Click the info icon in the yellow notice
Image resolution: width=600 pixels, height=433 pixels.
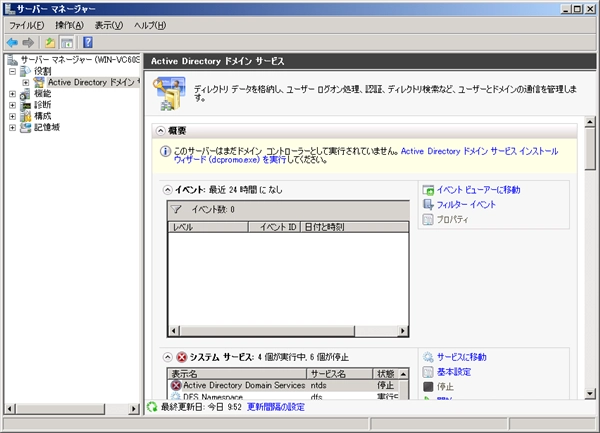coord(165,151)
